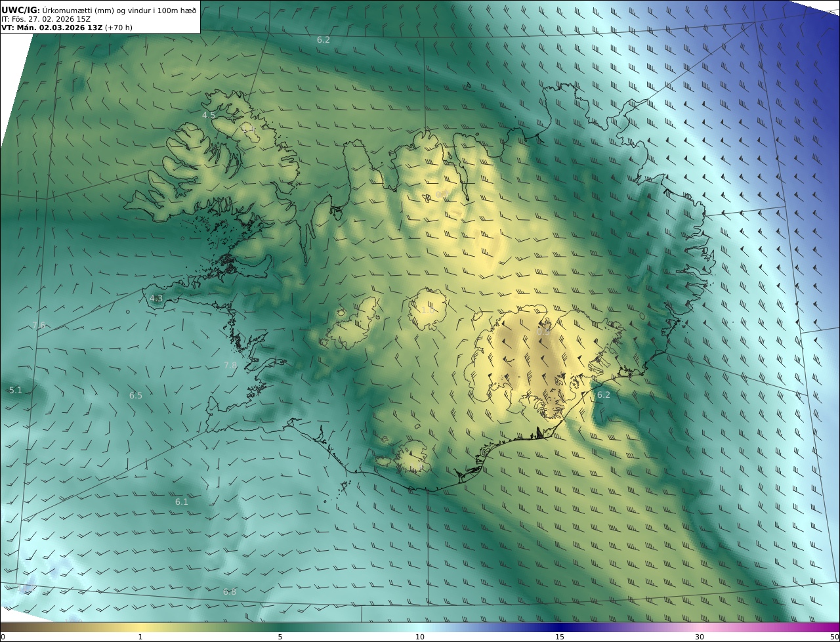Viewport: 840px width, 642px height.
Task: Click the colorbar tick label 5
Action: tap(280, 637)
